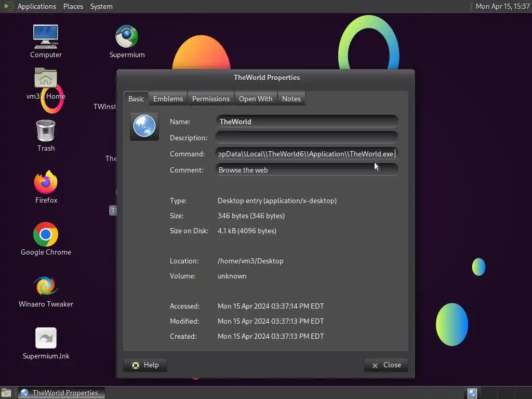Click the Close button in Properties dialog
The width and height of the screenshot is (532, 399).
386,365
